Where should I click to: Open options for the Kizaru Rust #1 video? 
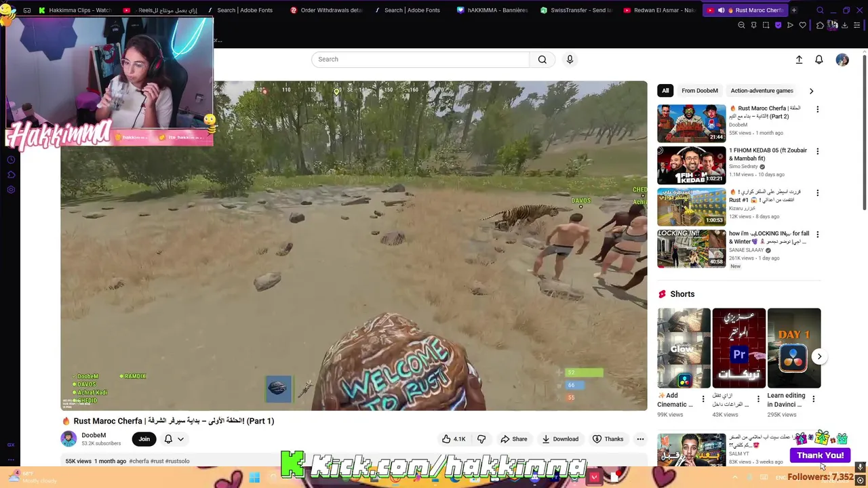pos(817,192)
